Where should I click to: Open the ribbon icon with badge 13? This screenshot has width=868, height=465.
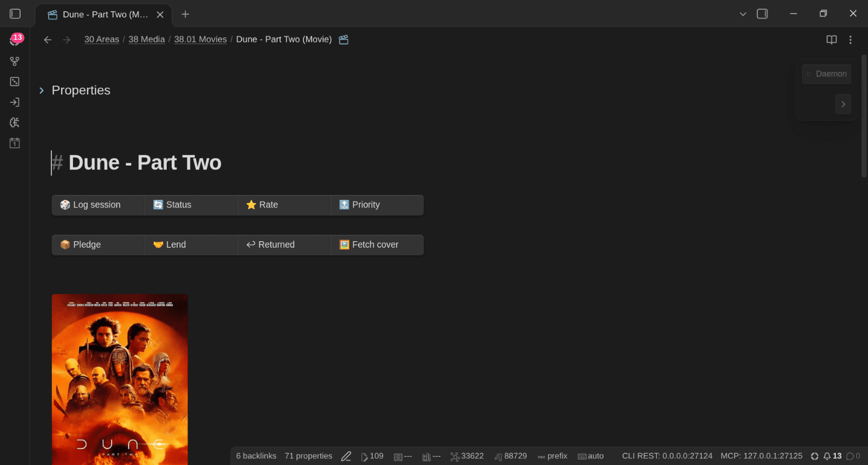(x=15, y=40)
